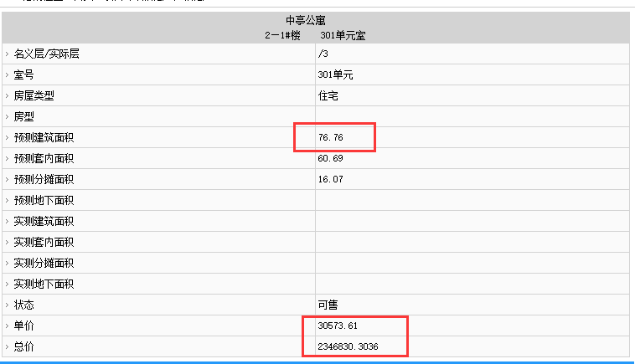Select the 可售 status value

[x=328, y=305]
